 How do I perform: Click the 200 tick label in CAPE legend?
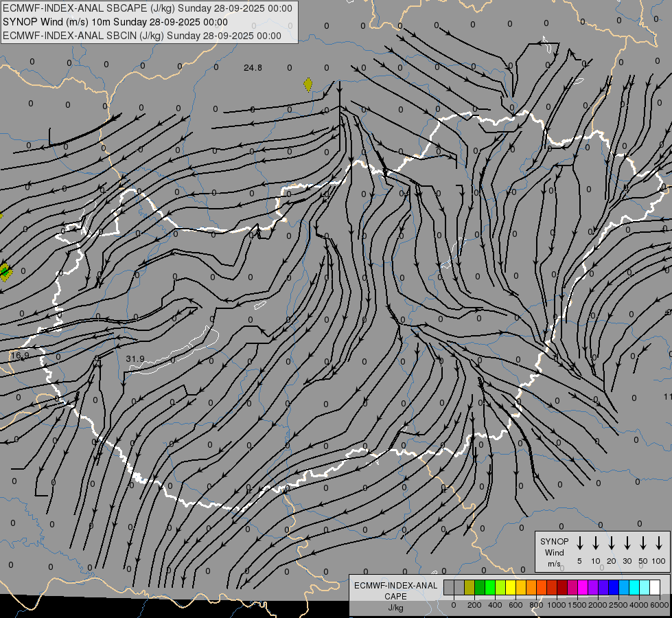click(474, 605)
